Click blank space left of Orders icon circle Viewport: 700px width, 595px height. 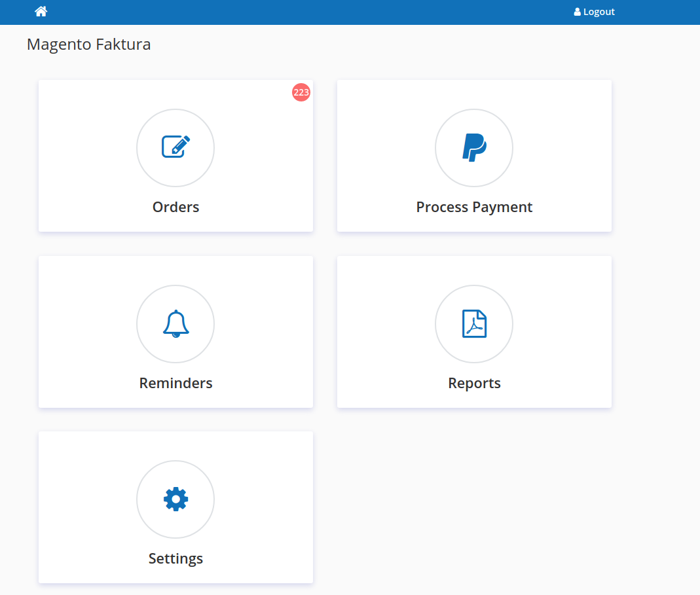[x=85, y=147]
